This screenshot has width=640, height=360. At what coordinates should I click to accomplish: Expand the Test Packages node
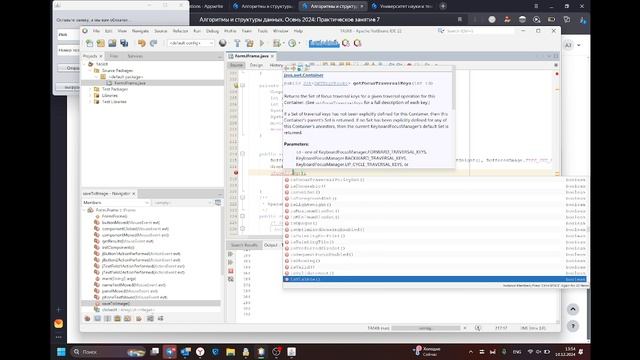pyautogui.click(x=90, y=89)
